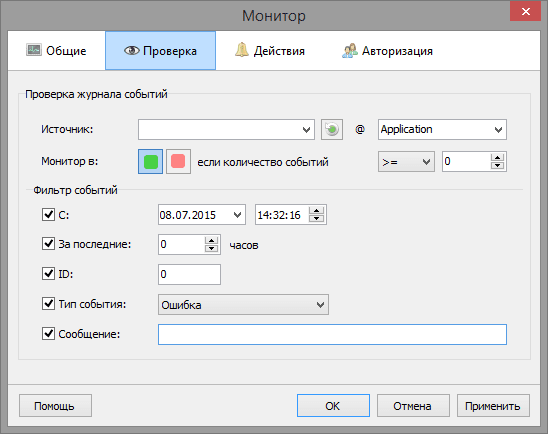Click the Применить button
Viewport: 548px width, 434px height.
[x=493, y=406]
